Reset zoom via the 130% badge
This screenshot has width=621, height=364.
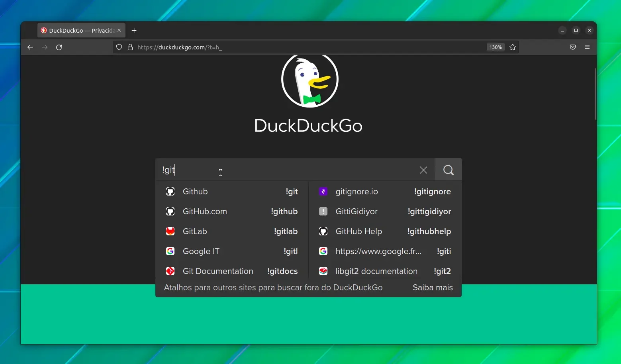click(x=496, y=47)
